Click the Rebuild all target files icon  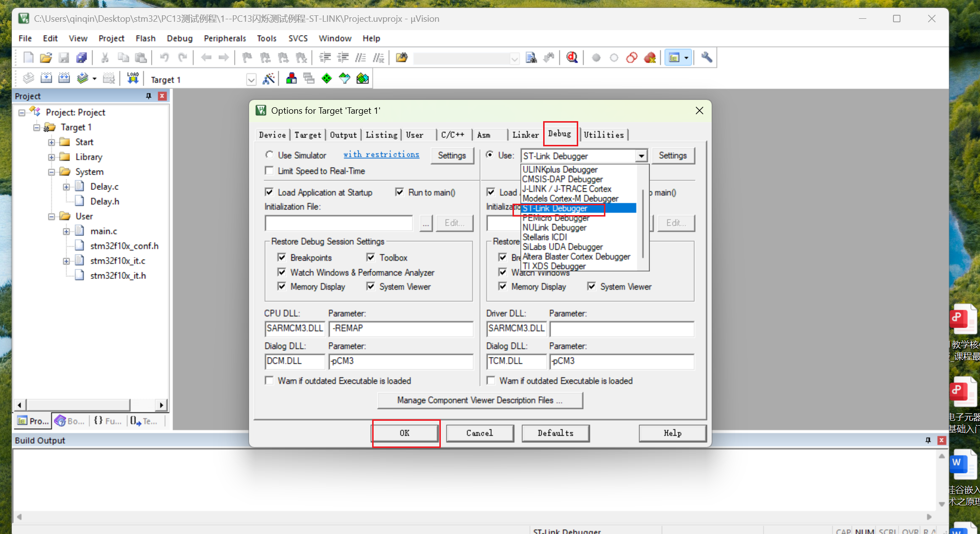coord(64,79)
